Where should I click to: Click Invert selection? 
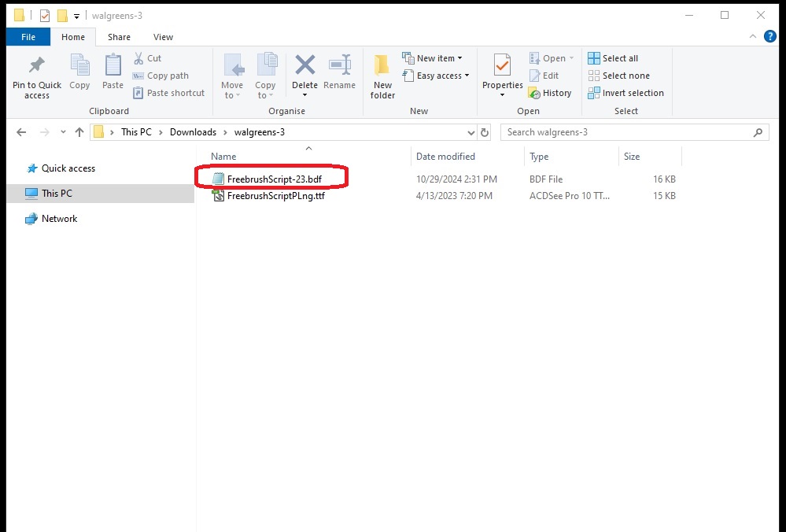point(625,93)
